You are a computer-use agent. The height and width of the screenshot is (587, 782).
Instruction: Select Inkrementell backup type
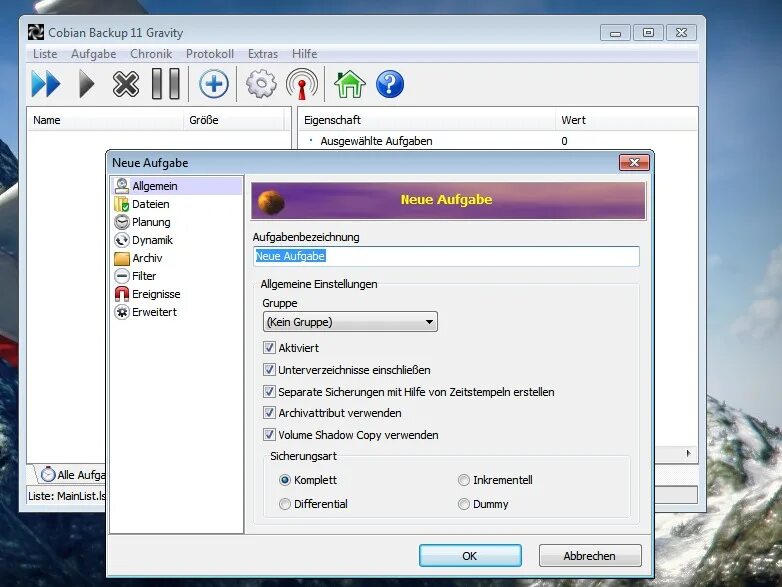tap(464, 480)
